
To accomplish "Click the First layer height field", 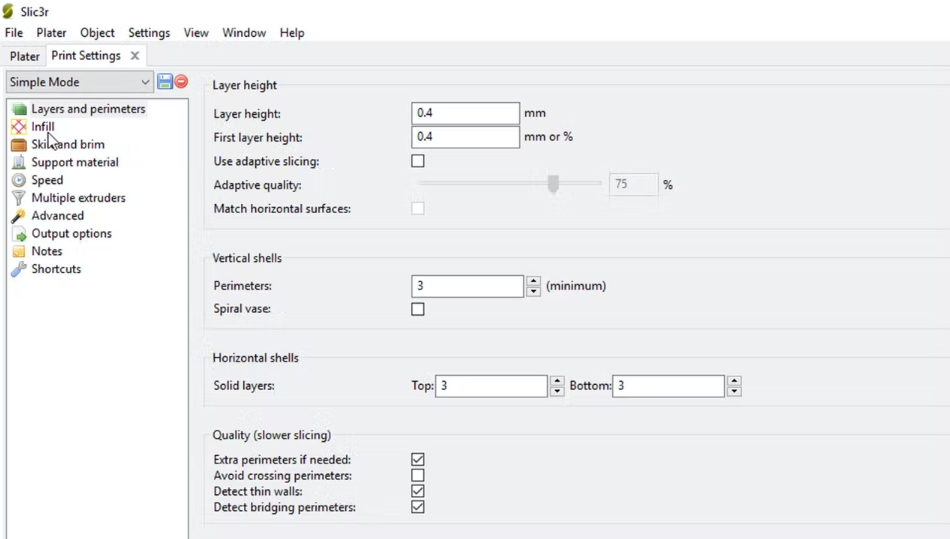I will (465, 137).
